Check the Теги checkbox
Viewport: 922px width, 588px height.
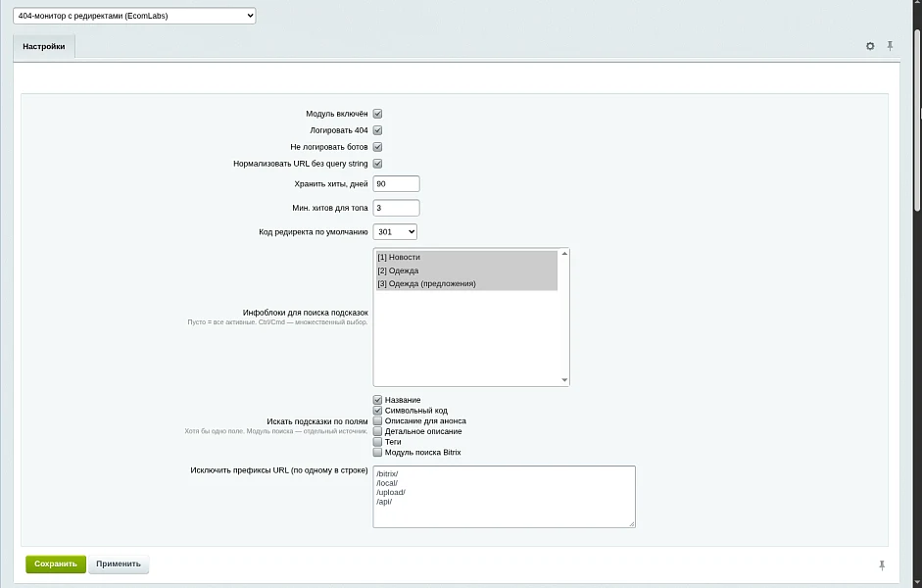377,442
